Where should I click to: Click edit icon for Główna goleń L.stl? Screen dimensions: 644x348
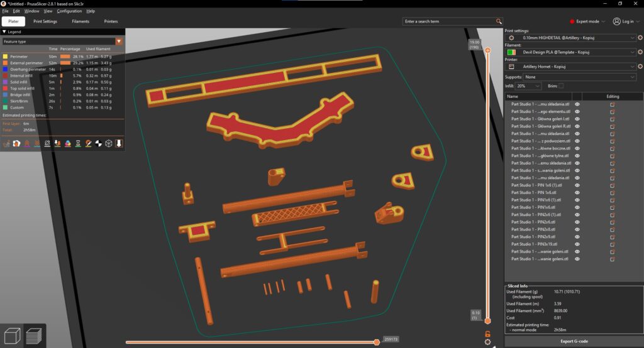click(612, 119)
